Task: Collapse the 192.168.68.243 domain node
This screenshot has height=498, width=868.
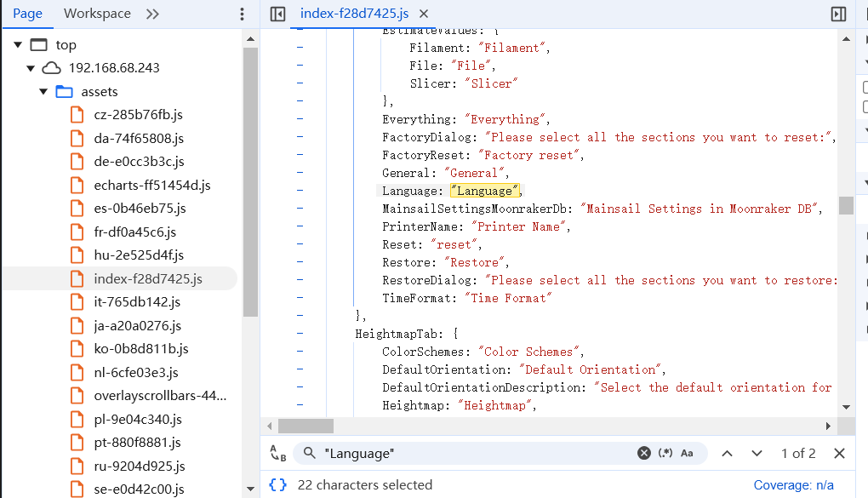Action: click(x=31, y=68)
